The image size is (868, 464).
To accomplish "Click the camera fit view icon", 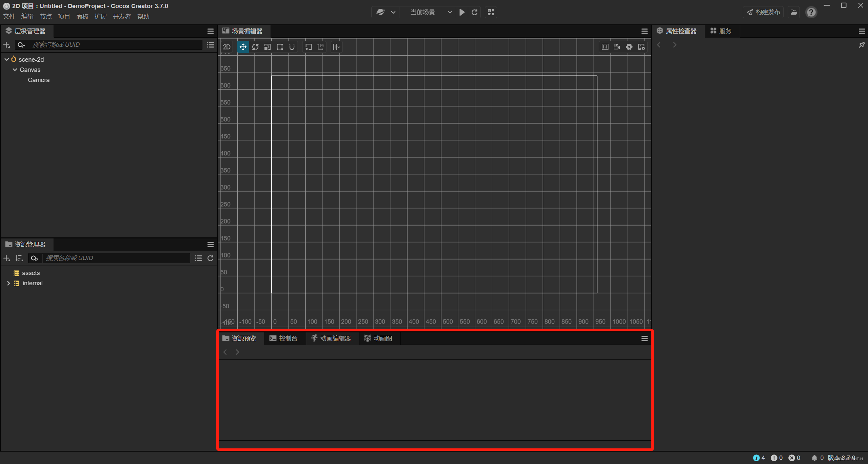I will click(616, 46).
